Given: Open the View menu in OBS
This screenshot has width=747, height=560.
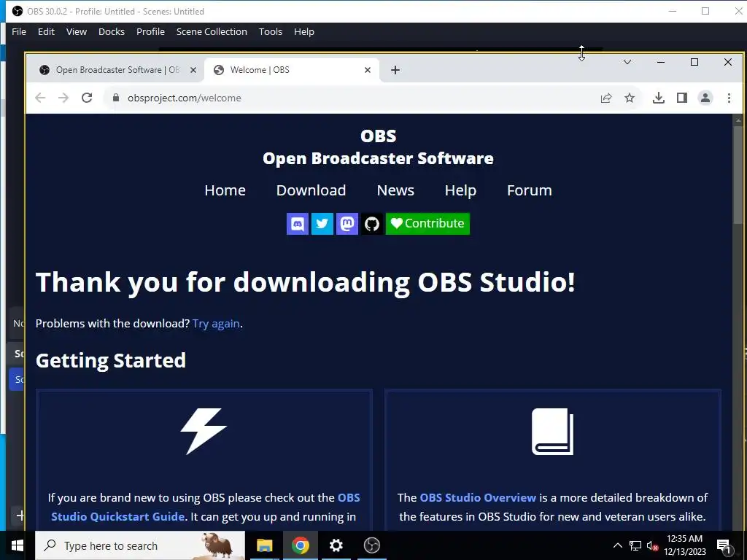Looking at the screenshot, I should pyautogui.click(x=76, y=32).
